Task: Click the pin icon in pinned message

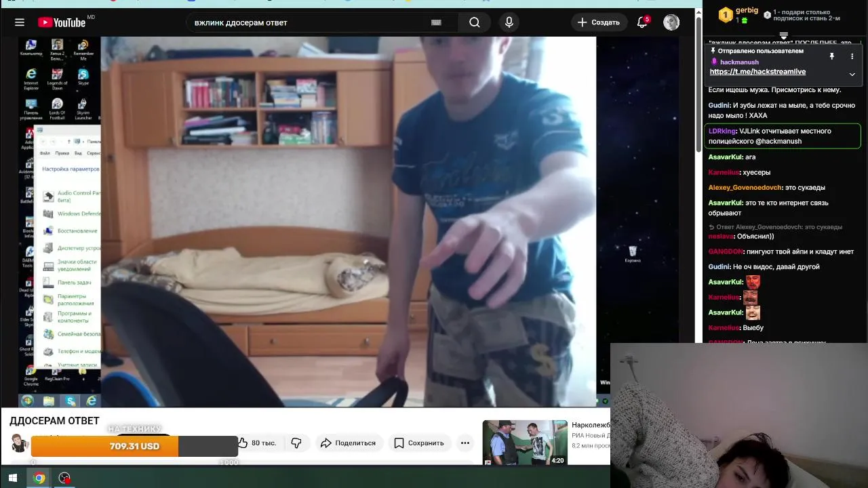Action: (x=832, y=56)
